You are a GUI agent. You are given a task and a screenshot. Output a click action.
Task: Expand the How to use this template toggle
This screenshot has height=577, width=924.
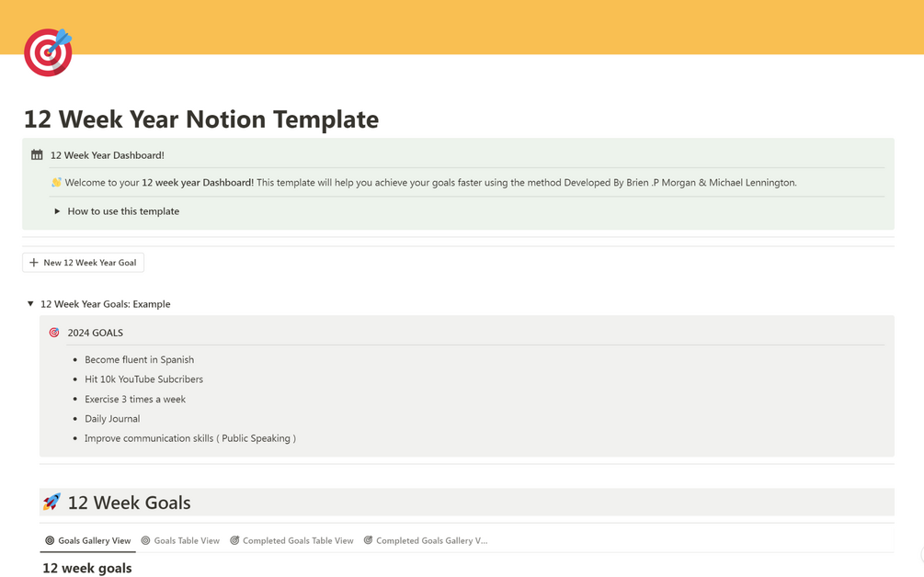pos(57,211)
